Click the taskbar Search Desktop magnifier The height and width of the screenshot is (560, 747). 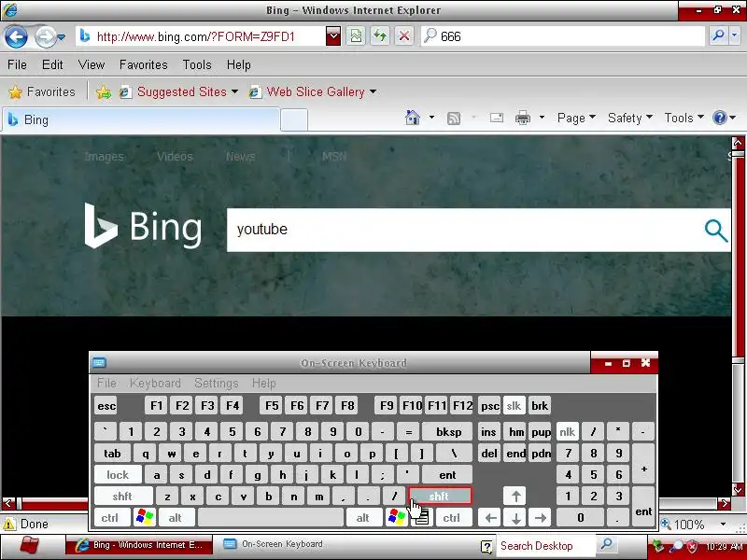pyautogui.click(x=607, y=545)
